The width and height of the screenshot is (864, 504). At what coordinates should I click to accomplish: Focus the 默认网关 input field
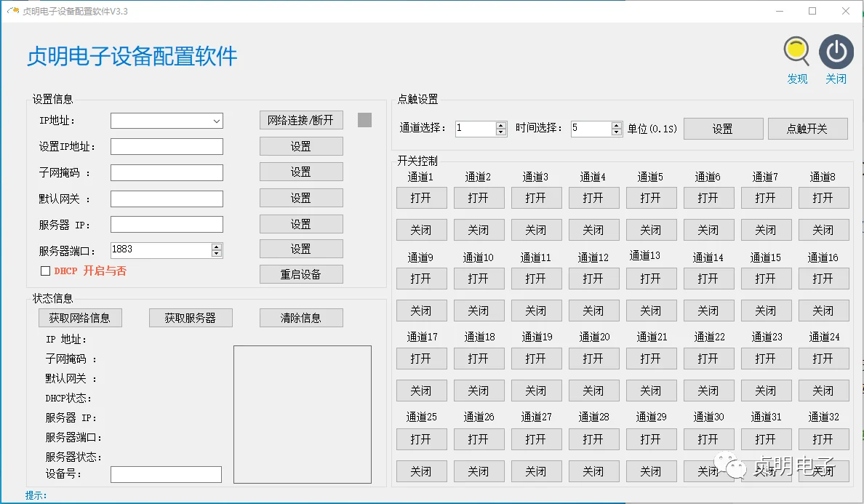pos(167,199)
